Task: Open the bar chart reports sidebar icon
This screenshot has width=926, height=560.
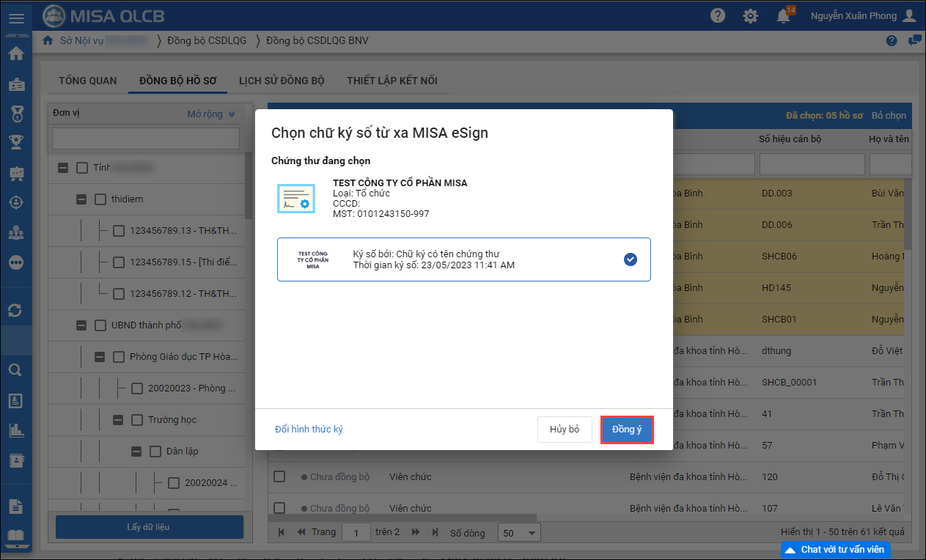Action: point(16,430)
